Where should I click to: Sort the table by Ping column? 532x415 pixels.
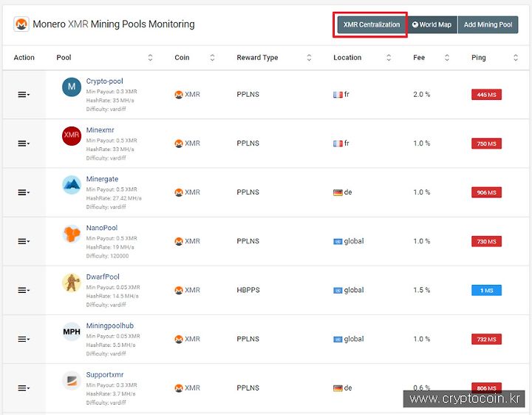click(x=516, y=58)
